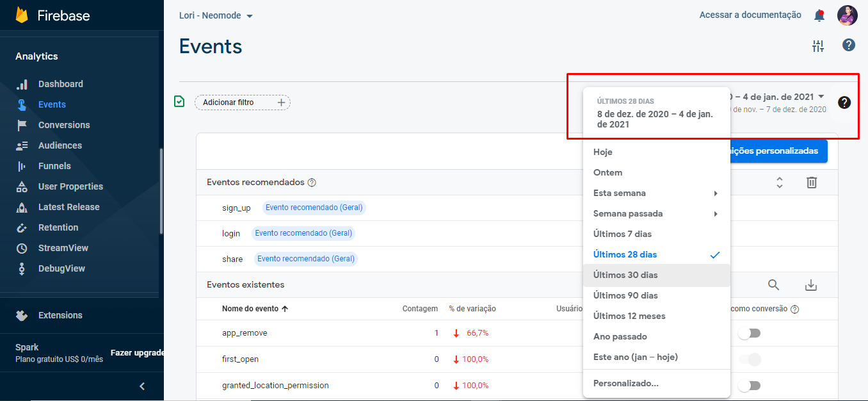The height and width of the screenshot is (401, 868).
Task: Click the 'Acessar a documentação' link
Action: click(750, 15)
